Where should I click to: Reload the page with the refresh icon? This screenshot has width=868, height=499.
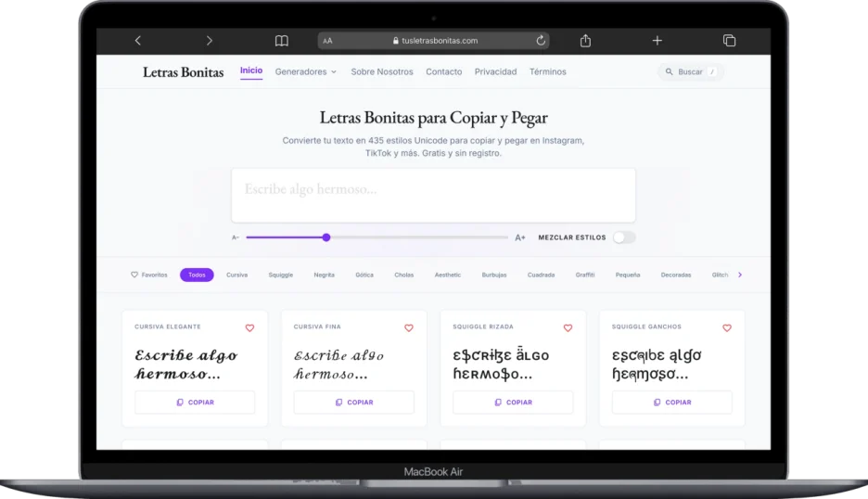point(541,41)
